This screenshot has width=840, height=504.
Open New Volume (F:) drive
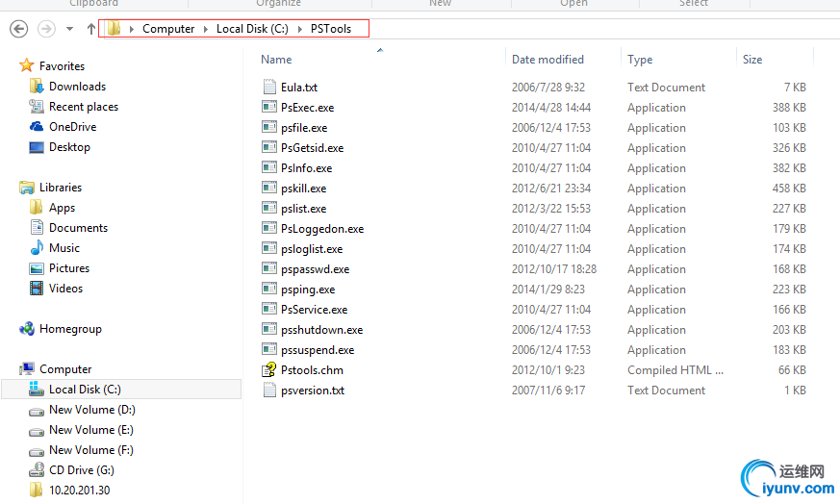[91, 450]
